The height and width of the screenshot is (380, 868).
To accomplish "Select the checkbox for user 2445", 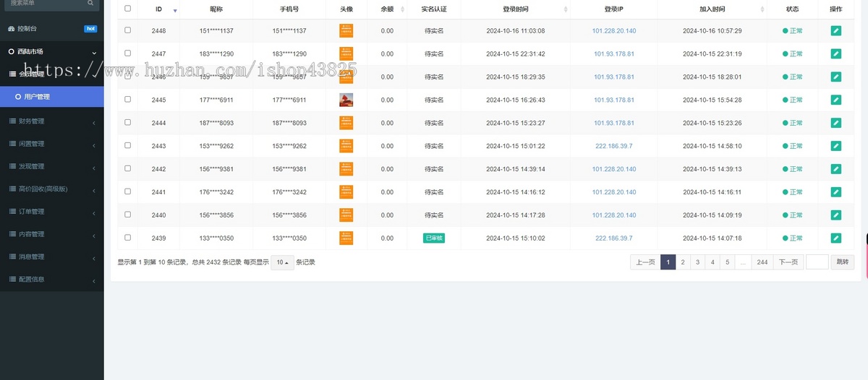I will point(128,99).
